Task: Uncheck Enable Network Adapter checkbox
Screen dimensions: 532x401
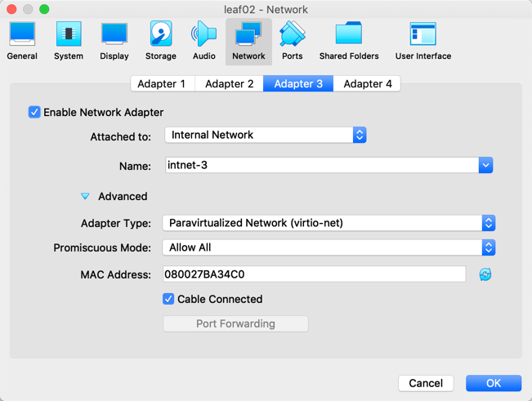Action: pos(34,112)
